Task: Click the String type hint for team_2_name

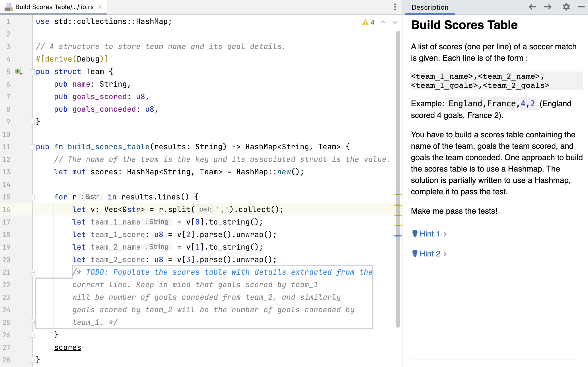Action: pyautogui.click(x=157, y=247)
